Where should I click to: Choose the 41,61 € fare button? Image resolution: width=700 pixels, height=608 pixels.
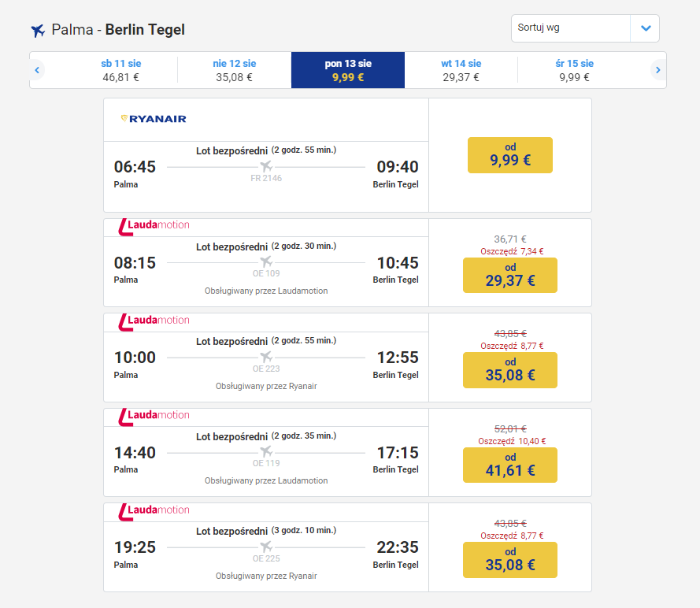click(509, 465)
